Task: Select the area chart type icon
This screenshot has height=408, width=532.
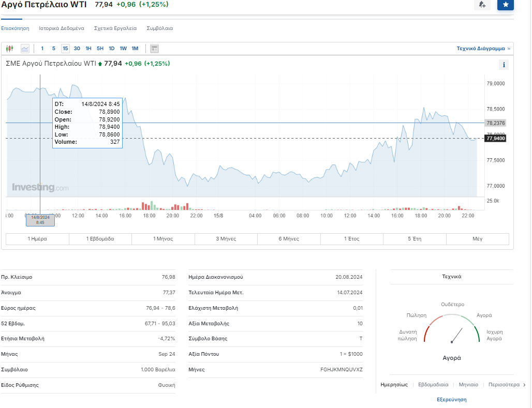Action: 25,49
